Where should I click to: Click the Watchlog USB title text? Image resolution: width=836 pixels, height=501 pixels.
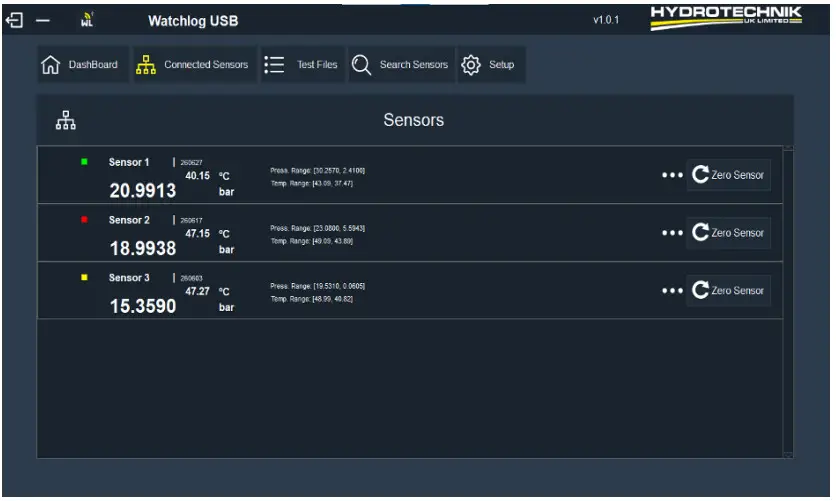click(193, 21)
